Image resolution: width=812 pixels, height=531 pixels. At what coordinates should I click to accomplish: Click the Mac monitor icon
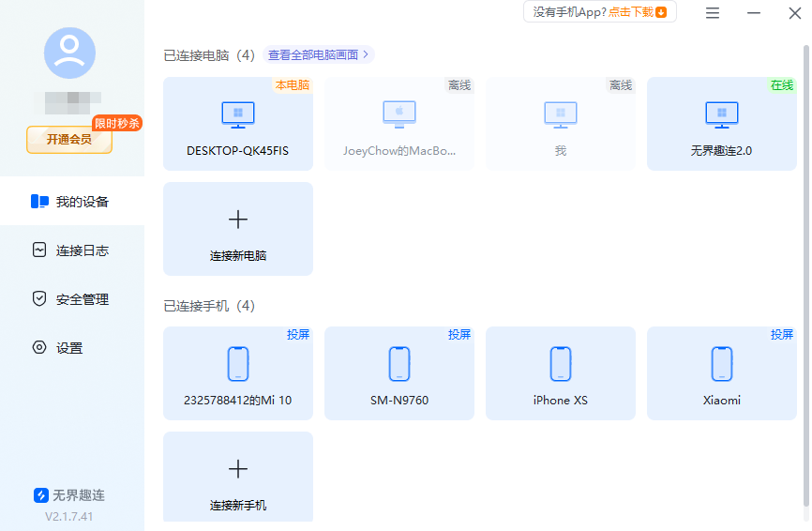click(x=399, y=115)
